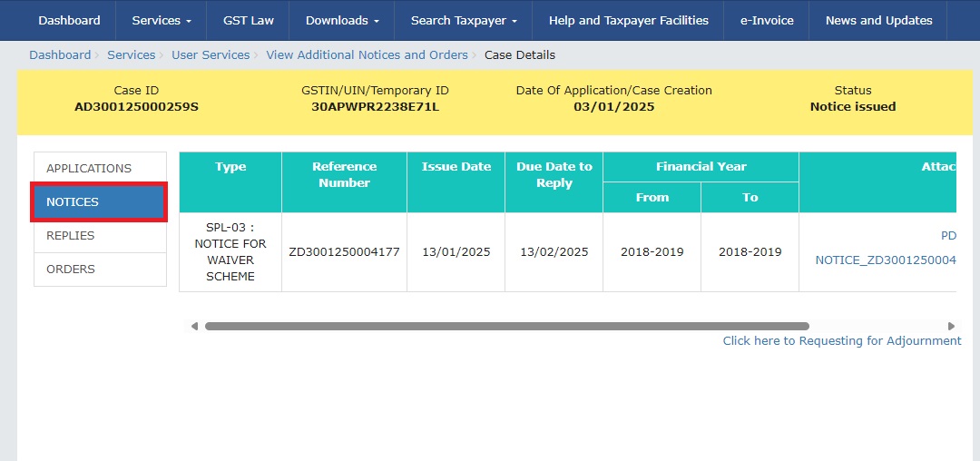980x461 pixels.
Task: Click the horizontal scrollbar thumb
Action: pos(507,326)
